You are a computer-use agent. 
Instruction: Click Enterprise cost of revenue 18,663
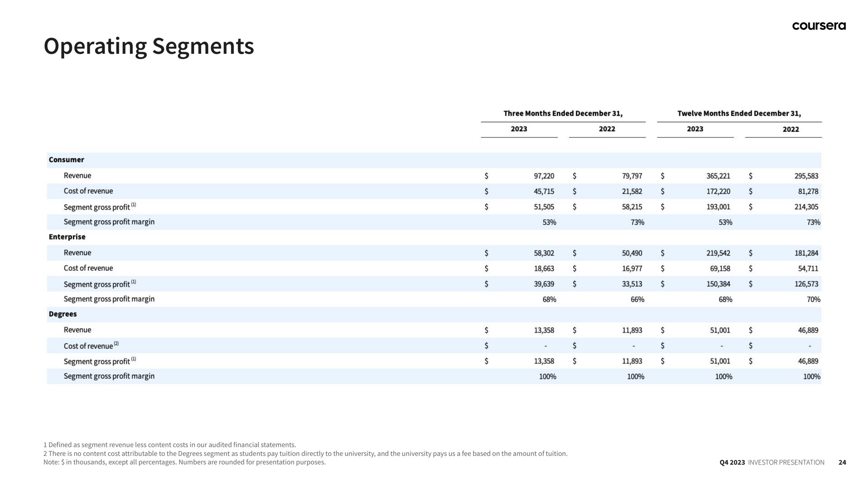(x=544, y=269)
